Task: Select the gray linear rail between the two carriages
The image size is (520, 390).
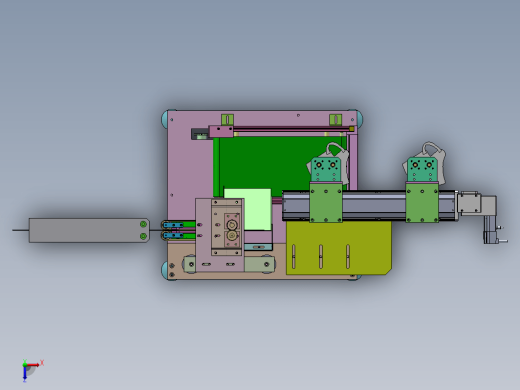Action: [x=374, y=206]
